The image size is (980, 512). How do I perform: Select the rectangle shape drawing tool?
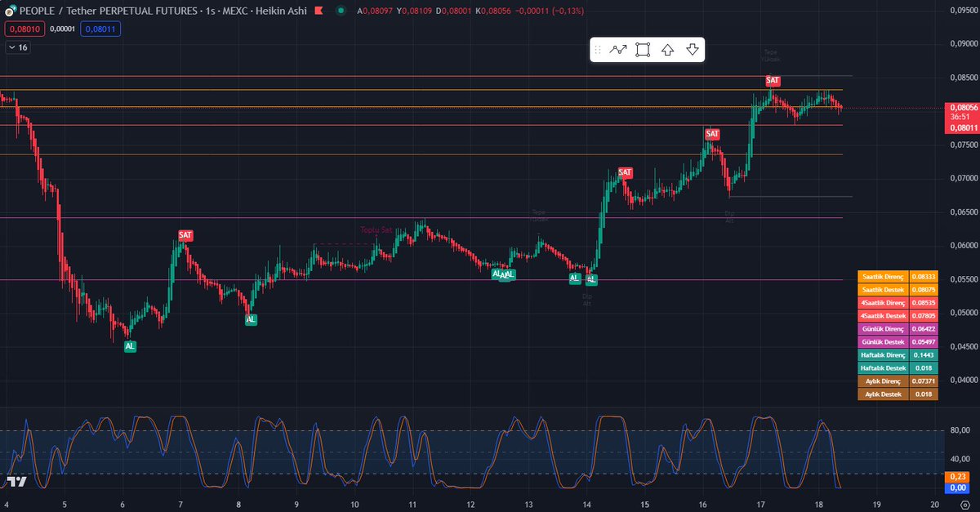[643, 50]
